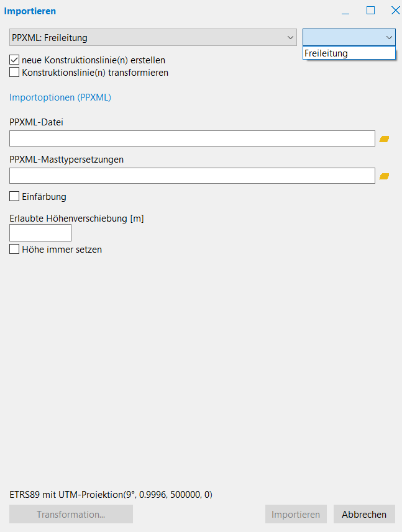Focus the PPXML-Masttypersetzungen text field

192,176
